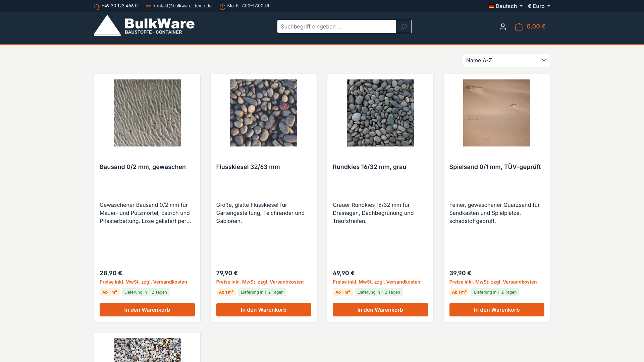Viewport: 644px width, 362px height.
Task: Click Mo–Fr 7:00–17:00 Uhr text
Action: tap(250, 6)
